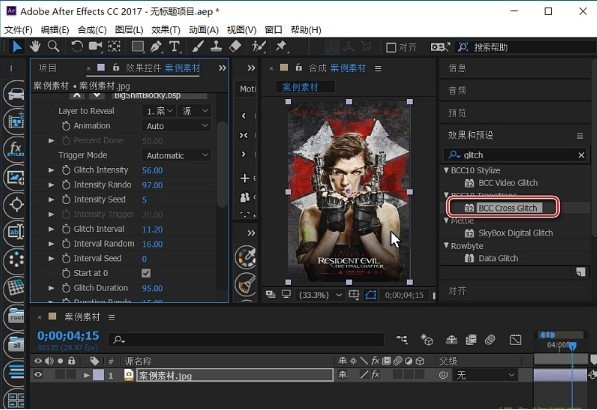Open the 文件(F) menu
Viewport: 597px width, 410px height.
tap(18, 30)
